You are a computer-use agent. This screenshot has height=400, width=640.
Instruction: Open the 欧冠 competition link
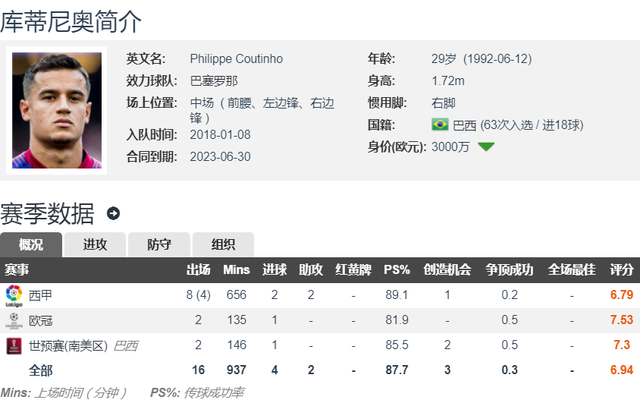coord(40,320)
